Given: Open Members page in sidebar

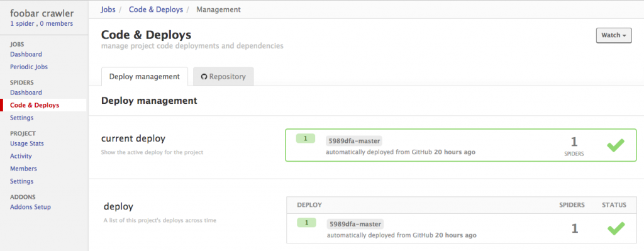Looking at the screenshot, I should (23, 169).
